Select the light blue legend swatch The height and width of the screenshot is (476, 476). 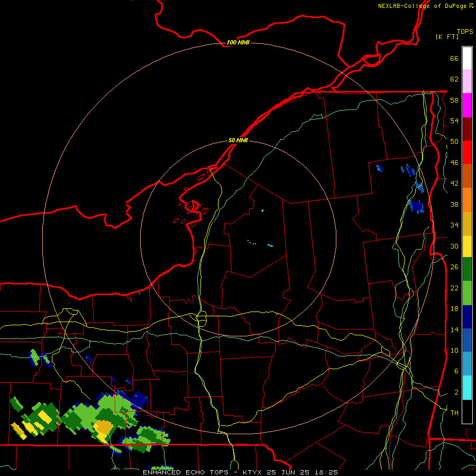[467, 364]
